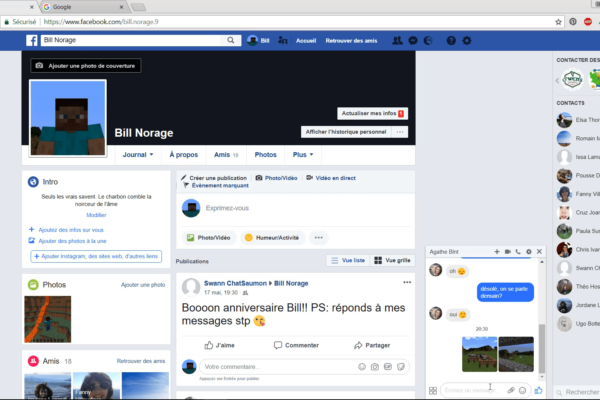Open chat apps grid icon
The width and height of the screenshot is (600, 400).
(433, 390)
